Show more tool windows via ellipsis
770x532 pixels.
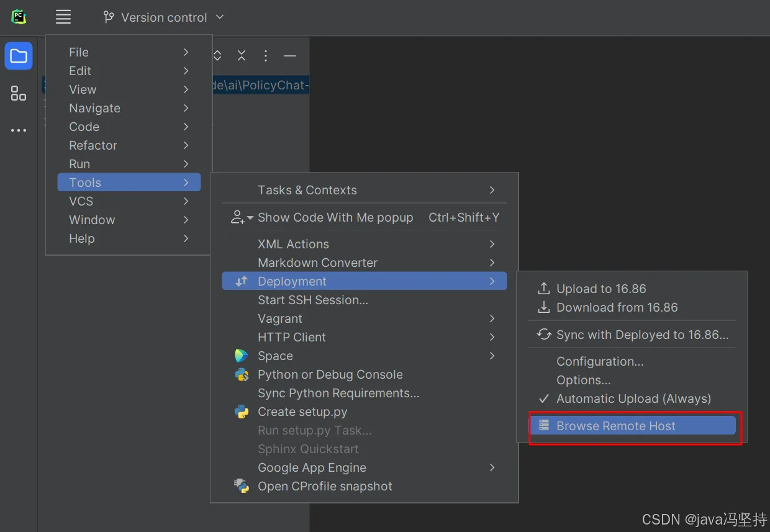click(19, 130)
